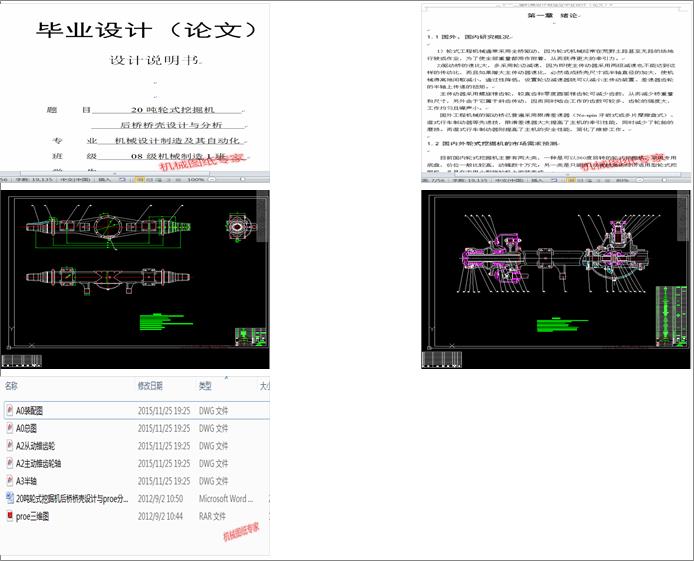
Task: Click the type cell of A0总图
Action: [213, 428]
